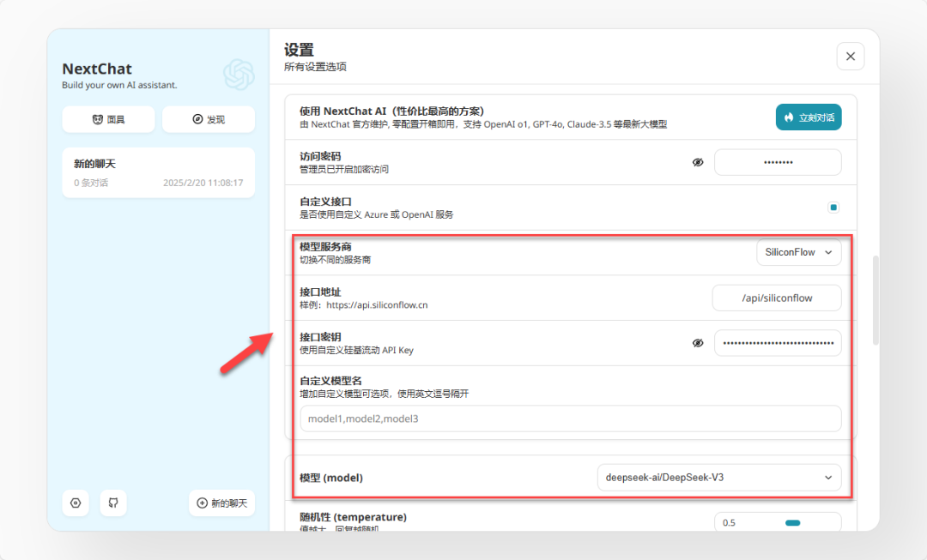927x560 pixels.
Task: Click the '使用 NextChat AI' heading
Action: pyautogui.click(x=392, y=111)
